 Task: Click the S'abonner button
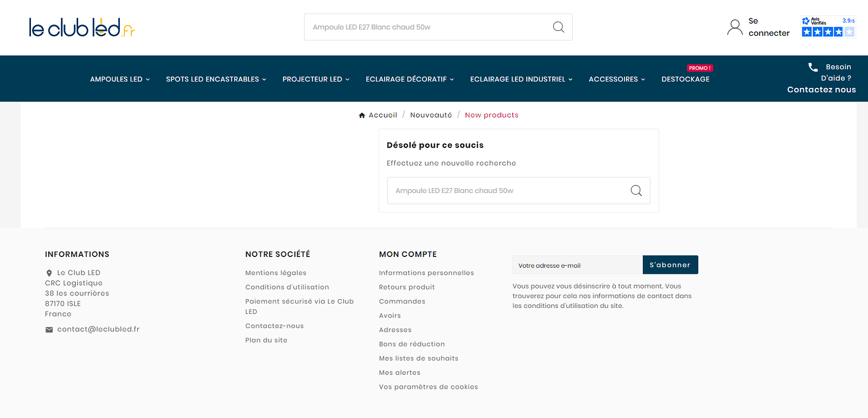[670, 265]
